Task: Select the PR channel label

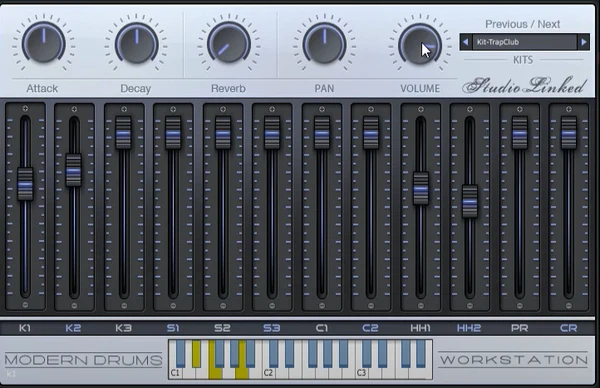Action: click(x=519, y=328)
